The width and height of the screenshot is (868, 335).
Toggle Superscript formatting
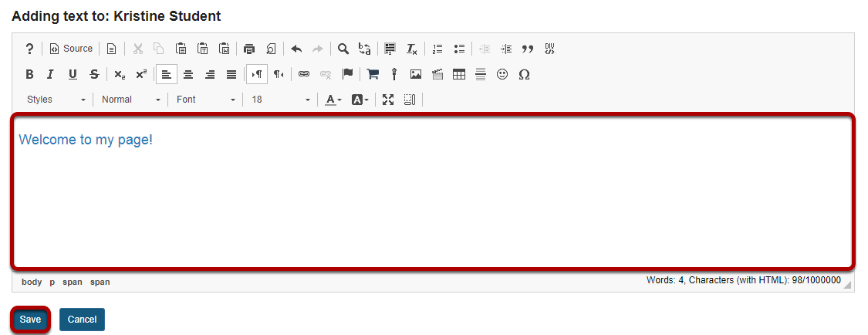141,74
